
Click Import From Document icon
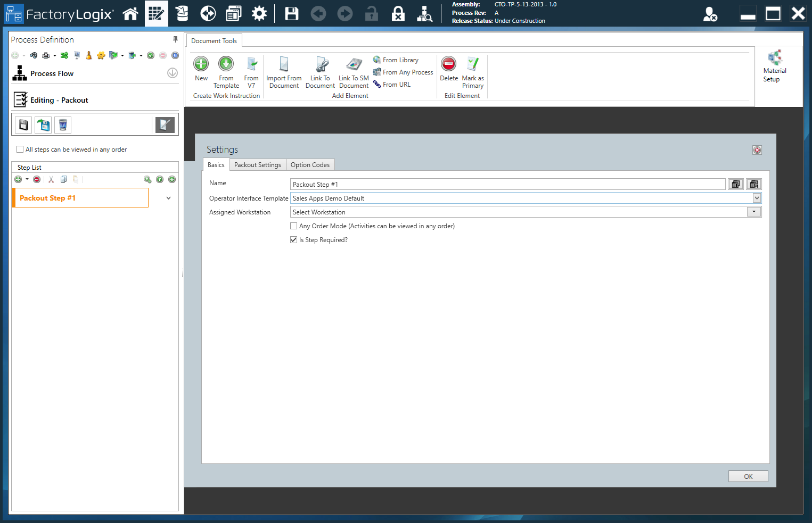pos(284,64)
